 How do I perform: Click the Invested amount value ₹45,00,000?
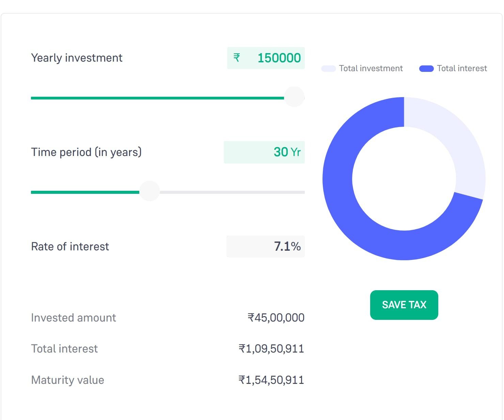click(276, 317)
